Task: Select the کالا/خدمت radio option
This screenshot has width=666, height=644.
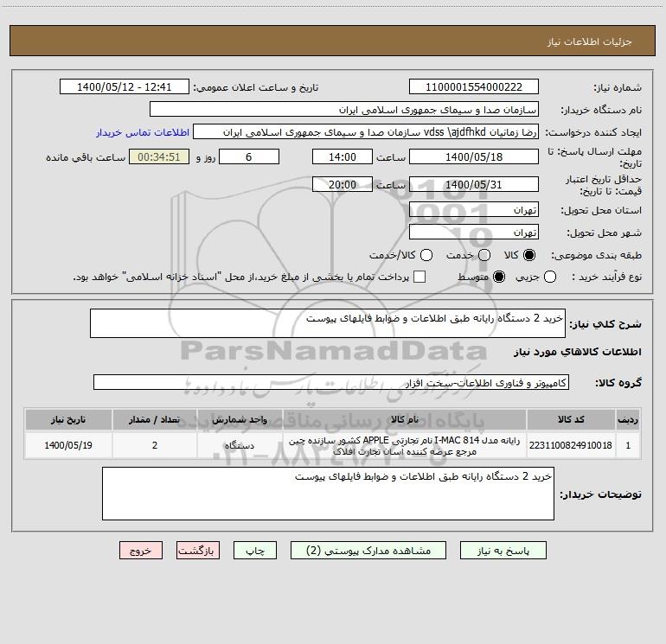Action: point(426,255)
